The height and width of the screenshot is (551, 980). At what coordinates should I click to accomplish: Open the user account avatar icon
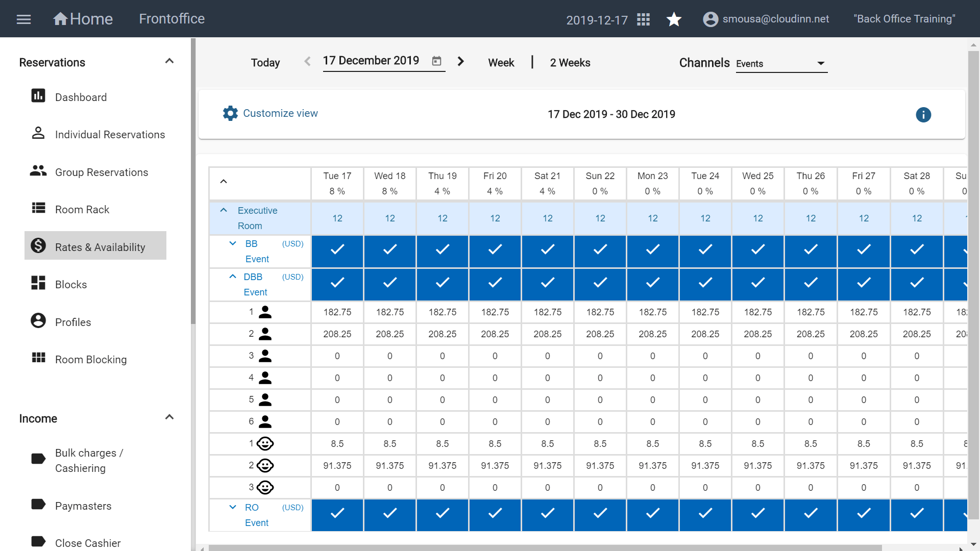710,19
